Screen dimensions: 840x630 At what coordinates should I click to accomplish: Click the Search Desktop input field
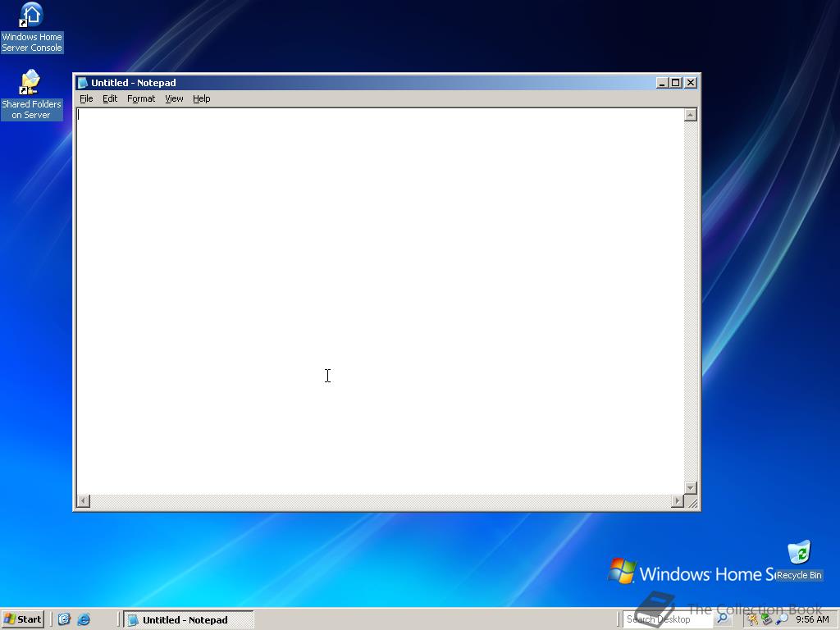[x=668, y=619]
